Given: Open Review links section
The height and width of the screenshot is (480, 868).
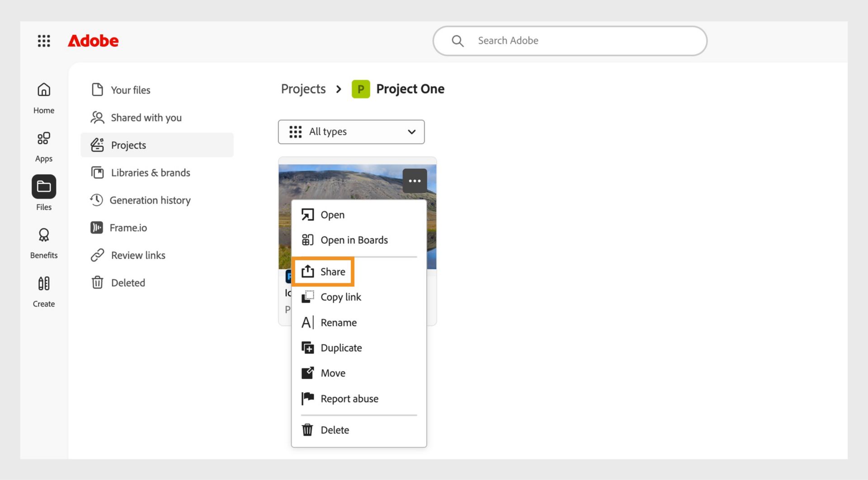Looking at the screenshot, I should tap(157, 256).
